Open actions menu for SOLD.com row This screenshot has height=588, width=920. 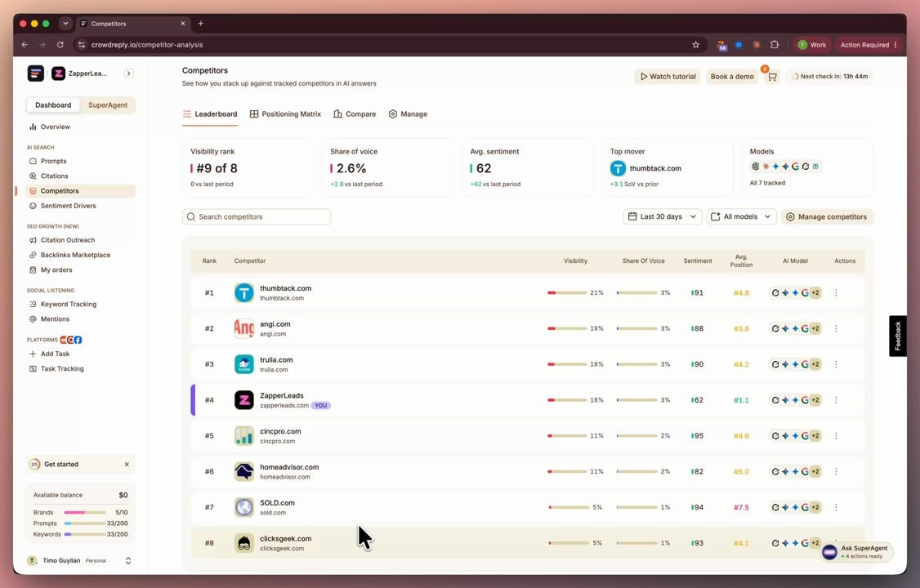pyautogui.click(x=836, y=507)
